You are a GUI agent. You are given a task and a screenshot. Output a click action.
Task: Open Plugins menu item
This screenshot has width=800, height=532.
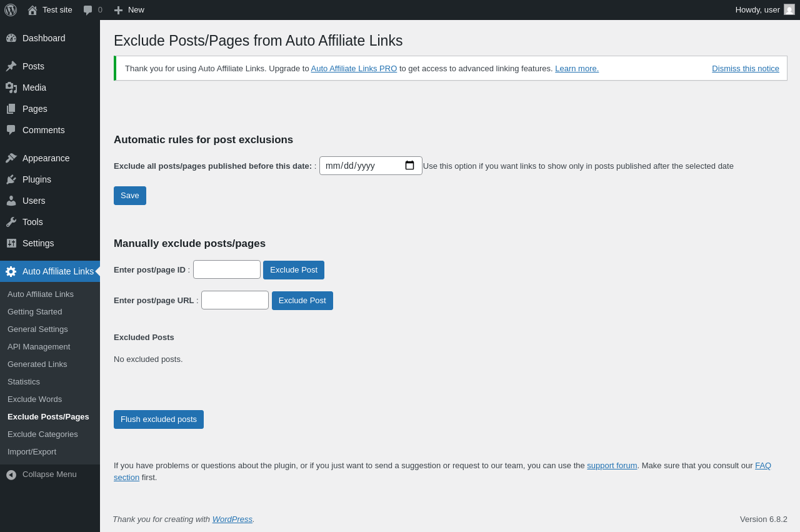(x=50, y=179)
